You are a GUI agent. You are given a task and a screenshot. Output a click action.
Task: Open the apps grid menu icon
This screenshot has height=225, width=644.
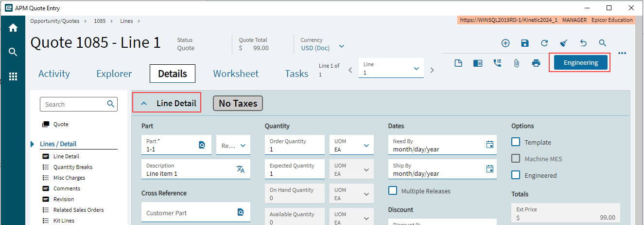coord(13,76)
